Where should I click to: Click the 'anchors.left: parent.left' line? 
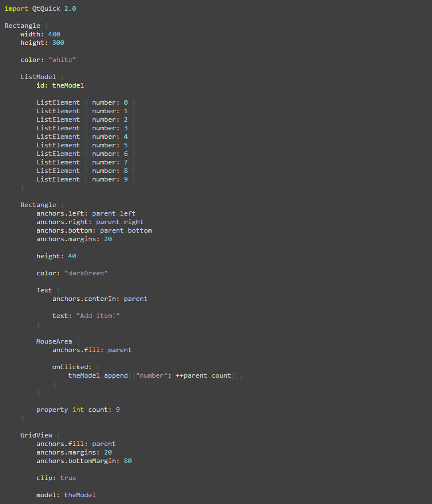coord(86,213)
